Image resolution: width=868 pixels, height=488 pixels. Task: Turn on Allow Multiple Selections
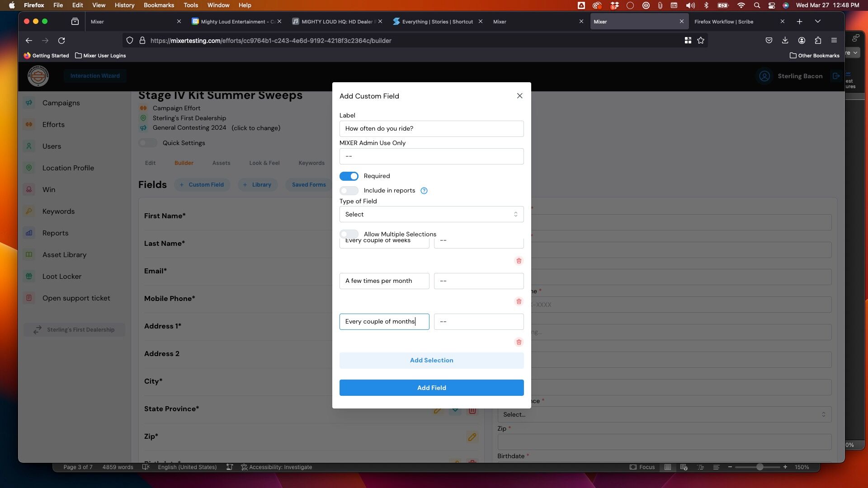click(x=349, y=234)
